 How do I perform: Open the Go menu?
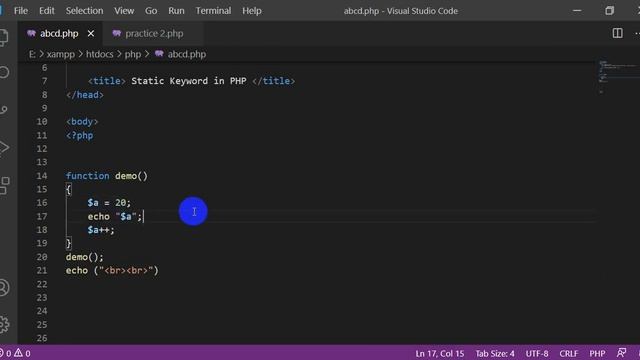coord(151,11)
